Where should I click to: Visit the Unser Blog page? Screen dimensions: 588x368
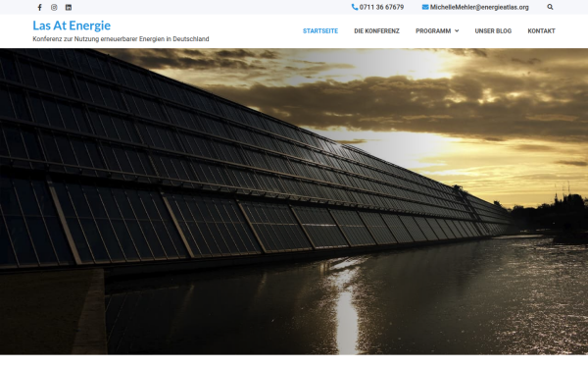point(493,31)
